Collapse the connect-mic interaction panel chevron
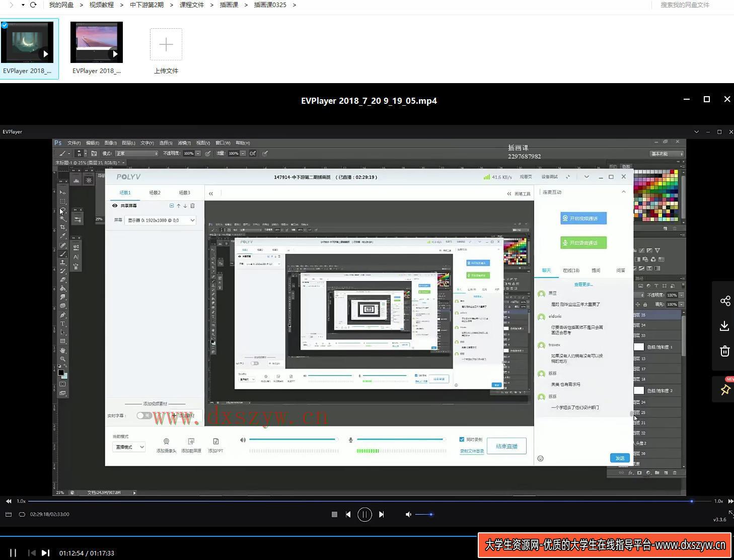Screen dimensions: 734x560 [624, 192]
